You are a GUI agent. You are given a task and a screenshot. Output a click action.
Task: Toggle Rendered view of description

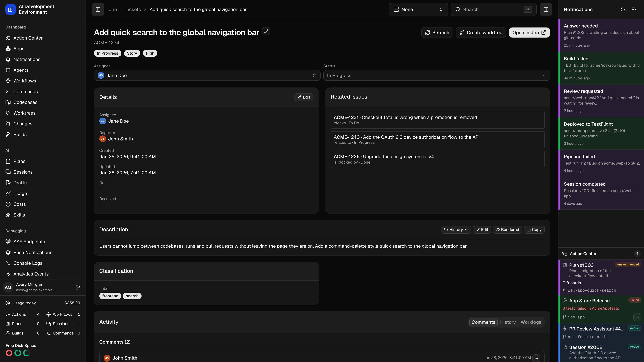coord(507,230)
